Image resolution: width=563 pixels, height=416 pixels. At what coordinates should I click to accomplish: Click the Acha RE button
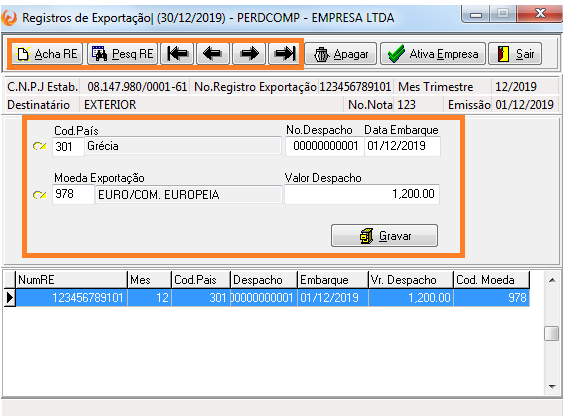click(47, 54)
